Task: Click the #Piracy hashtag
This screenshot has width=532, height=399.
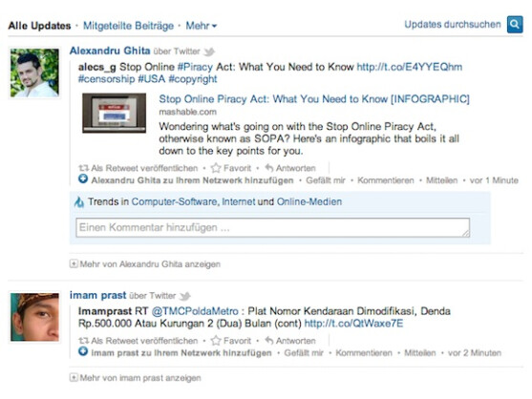Action: (x=195, y=67)
